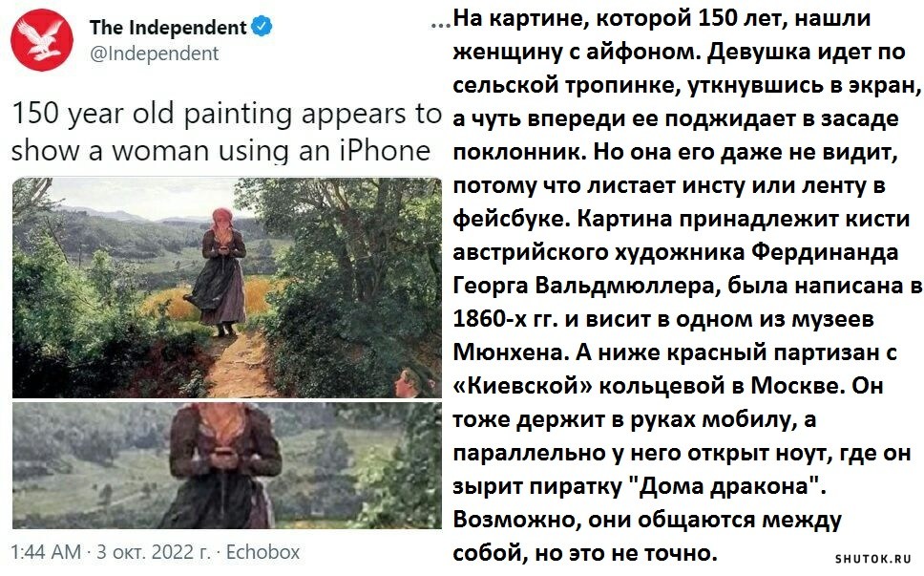Click the tweet headline about the 150 year old painting
Screen dimensions: 924x576
[x=226, y=132]
